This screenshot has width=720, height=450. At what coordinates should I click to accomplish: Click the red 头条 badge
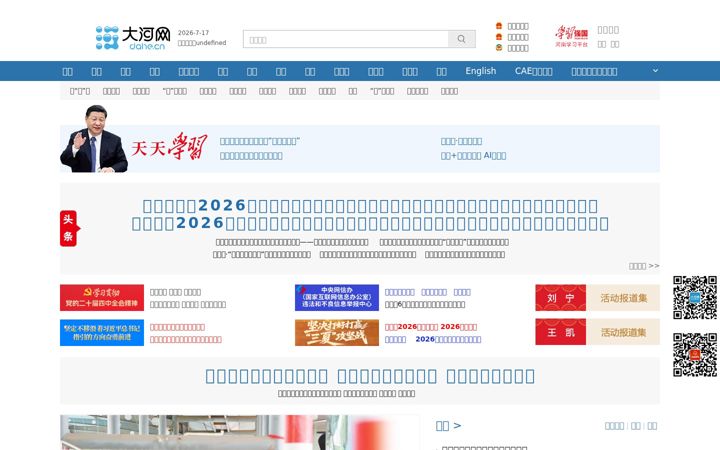(69, 228)
